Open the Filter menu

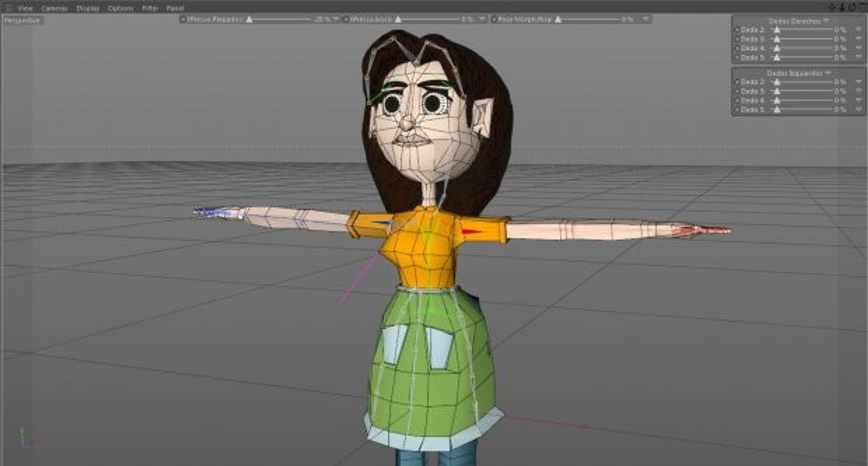click(x=150, y=8)
